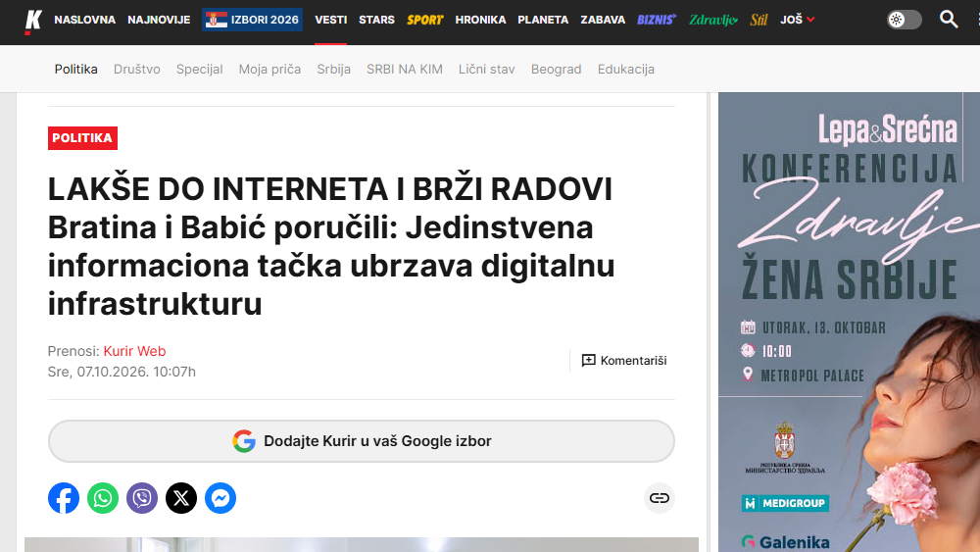Open the Edukacija subcategory
This screenshot has height=552, width=980.
pos(625,69)
